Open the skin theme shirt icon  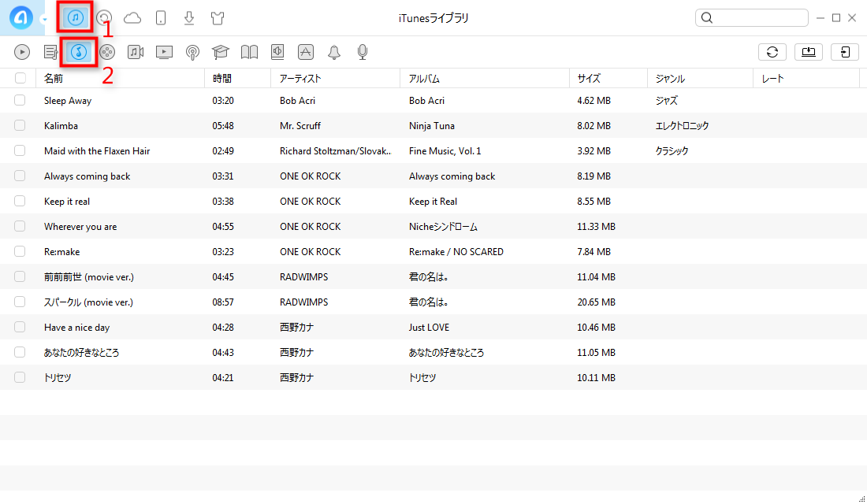[218, 18]
